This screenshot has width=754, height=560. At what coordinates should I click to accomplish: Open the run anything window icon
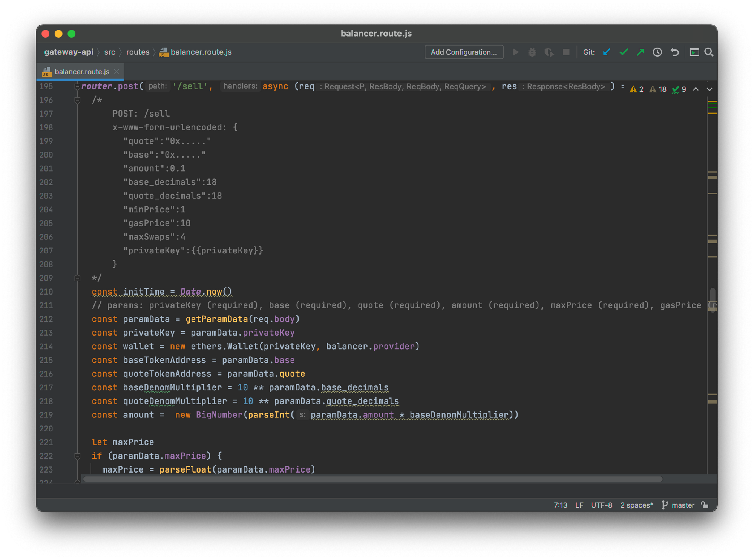[694, 52]
